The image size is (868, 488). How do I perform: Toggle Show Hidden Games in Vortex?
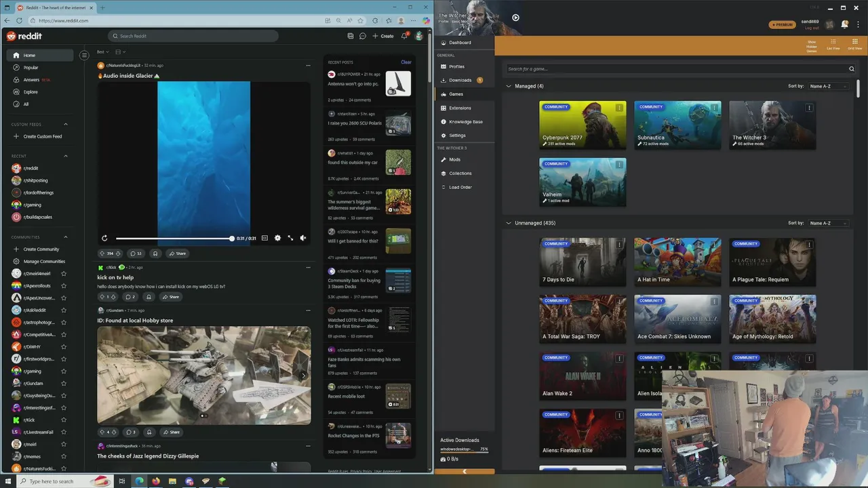812,45
